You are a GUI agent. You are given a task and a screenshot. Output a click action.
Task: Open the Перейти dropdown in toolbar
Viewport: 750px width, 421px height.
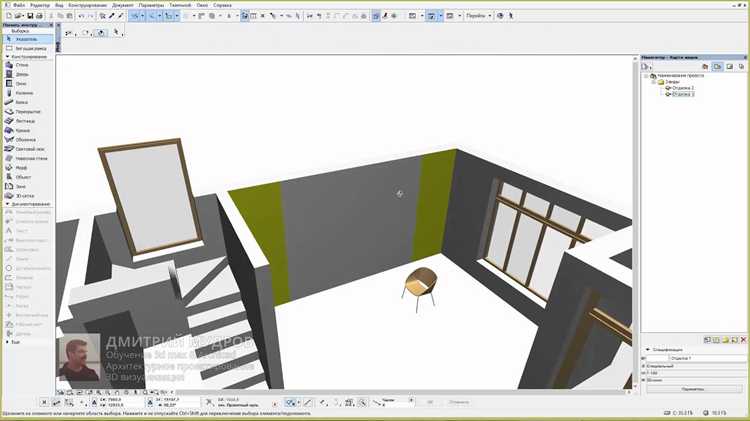pos(478,16)
